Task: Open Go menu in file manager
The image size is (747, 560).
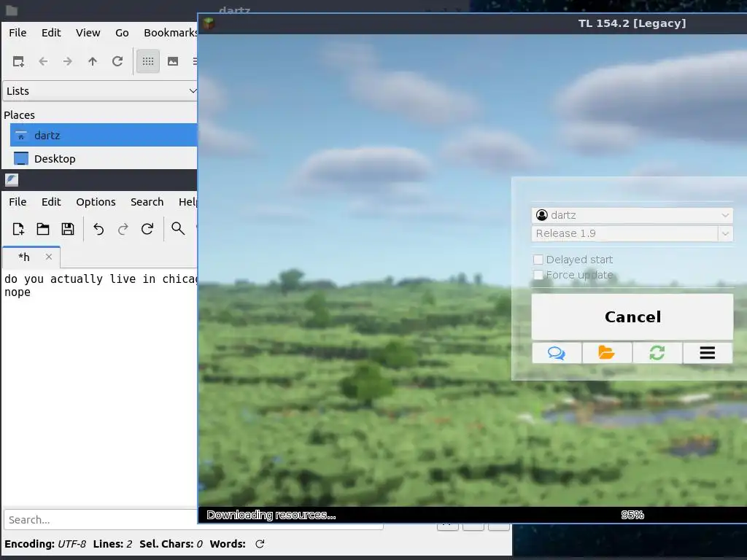Action: coord(122,33)
